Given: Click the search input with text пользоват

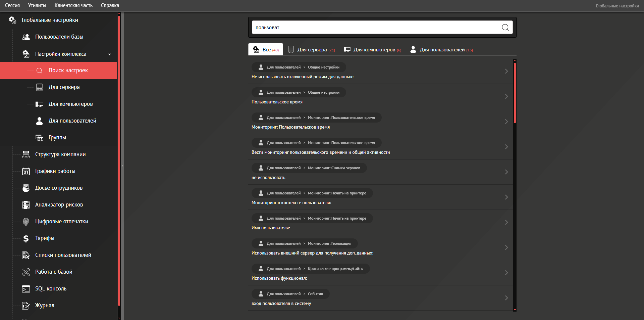Looking at the screenshot, I should tap(376, 28).
